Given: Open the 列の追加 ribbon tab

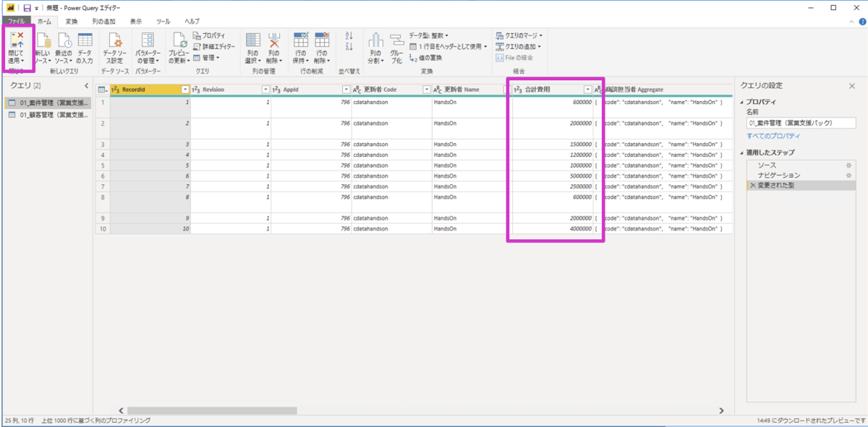Looking at the screenshot, I should coord(103,22).
